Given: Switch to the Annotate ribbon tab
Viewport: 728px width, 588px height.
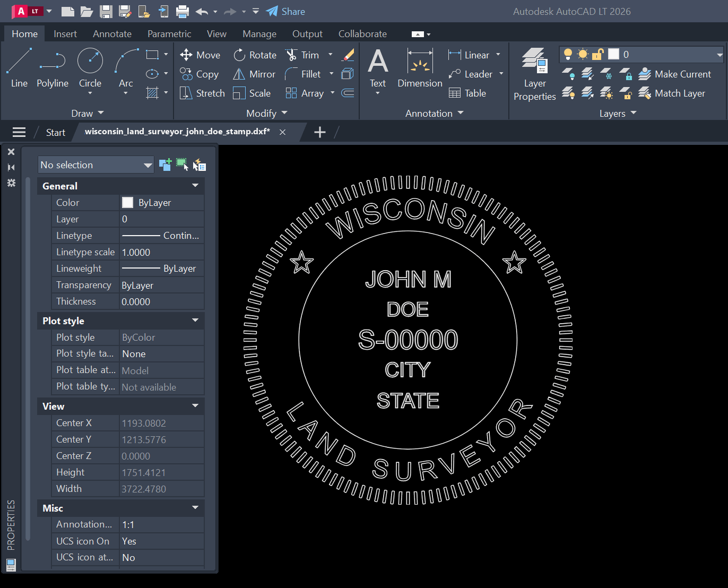Looking at the screenshot, I should tap(112, 33).
